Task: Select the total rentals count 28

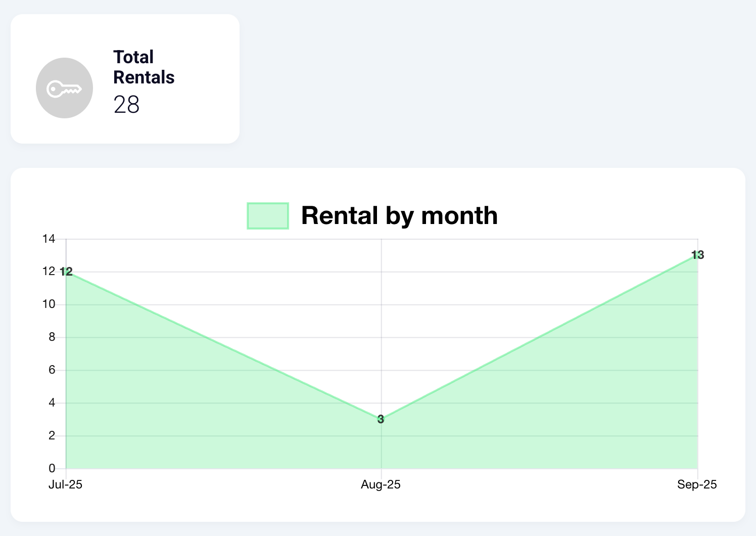Action: [x=126, y=105]
